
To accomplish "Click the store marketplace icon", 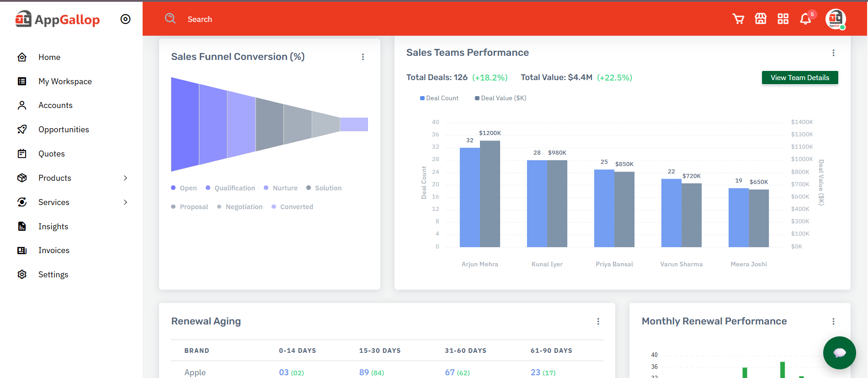I will point(761,19).
